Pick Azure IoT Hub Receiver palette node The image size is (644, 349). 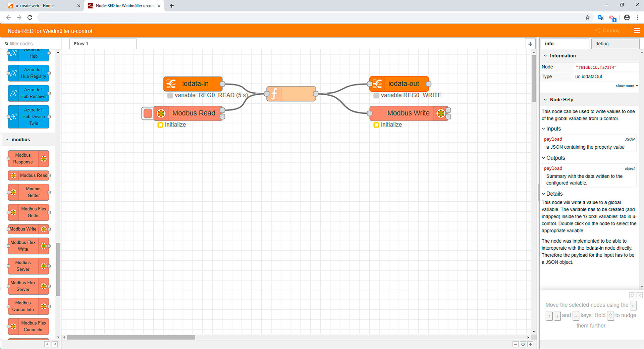[29, 93]
